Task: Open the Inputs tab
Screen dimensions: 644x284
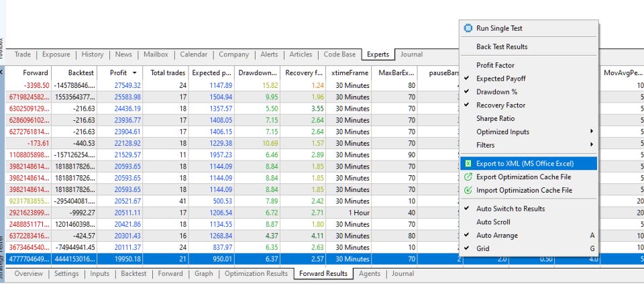Action: (x=100, y=274)
